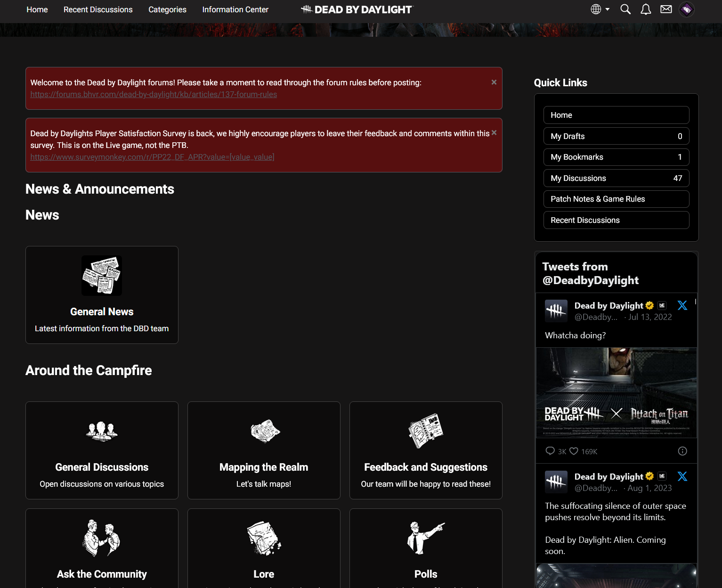Click the X logo on the Aug 1 tweet
722x588 pixels.
(x=682, y=476)
